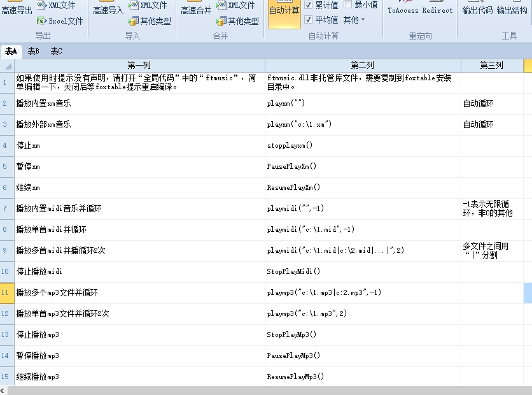Click cell stopplayxm()
The width and height of the screenshot is (532, 395).
click(363, 146)
